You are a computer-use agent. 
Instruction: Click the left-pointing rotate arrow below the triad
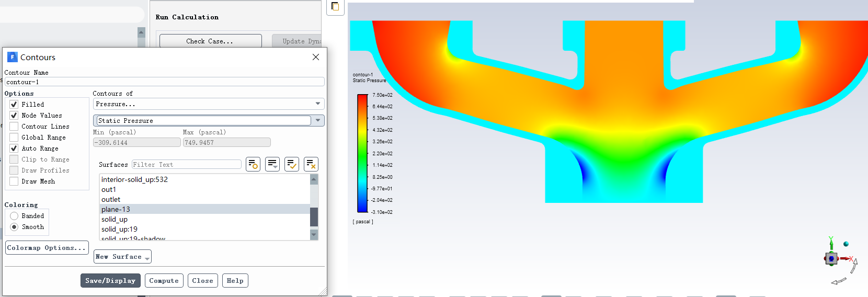(x=839, y=281)
